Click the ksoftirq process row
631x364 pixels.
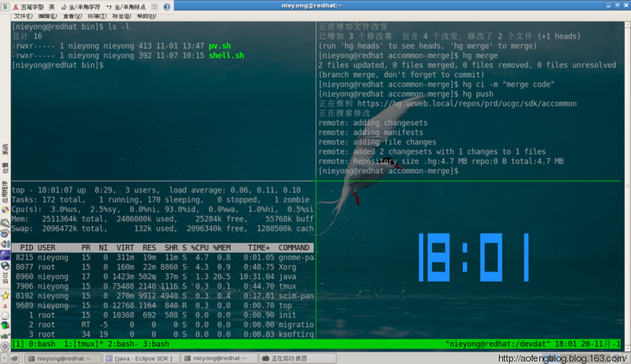point(162,335)
